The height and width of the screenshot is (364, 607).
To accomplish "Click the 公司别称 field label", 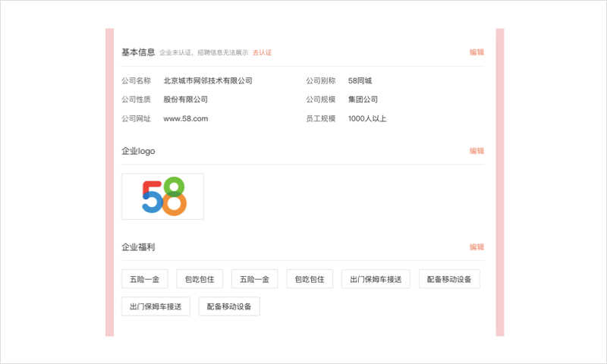I will pyautogui.click(x=320, y=81).
